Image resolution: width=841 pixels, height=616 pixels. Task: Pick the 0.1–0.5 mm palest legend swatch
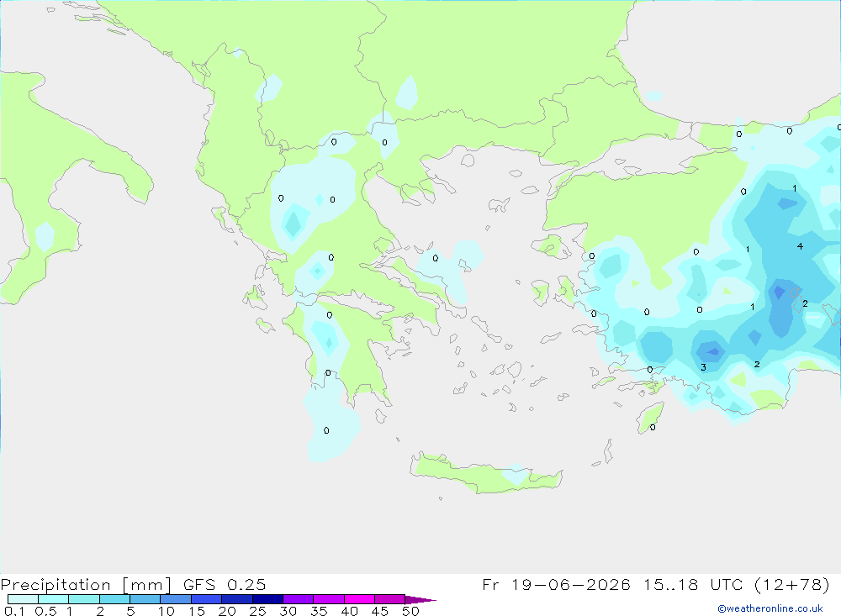(23, 599)
